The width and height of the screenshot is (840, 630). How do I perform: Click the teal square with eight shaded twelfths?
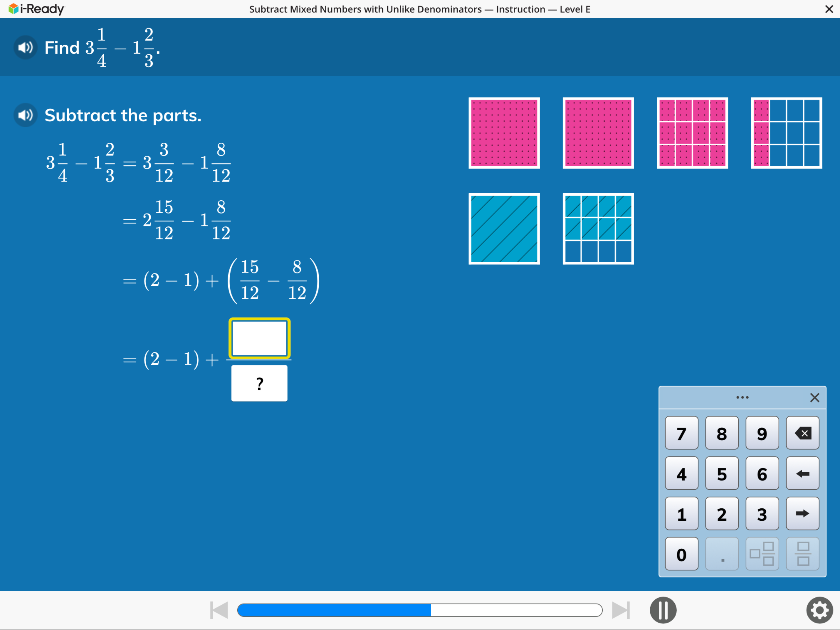click(x=598, y=229)
